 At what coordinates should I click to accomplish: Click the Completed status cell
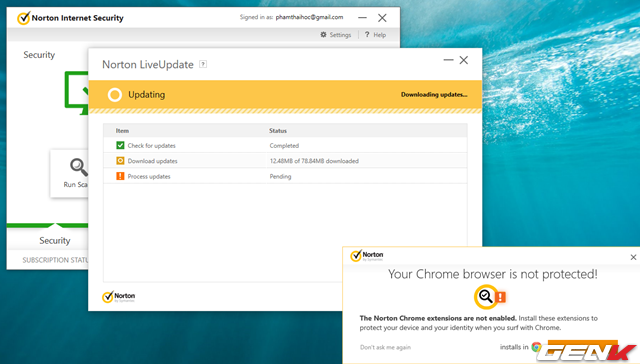click(x=284, y=146)
